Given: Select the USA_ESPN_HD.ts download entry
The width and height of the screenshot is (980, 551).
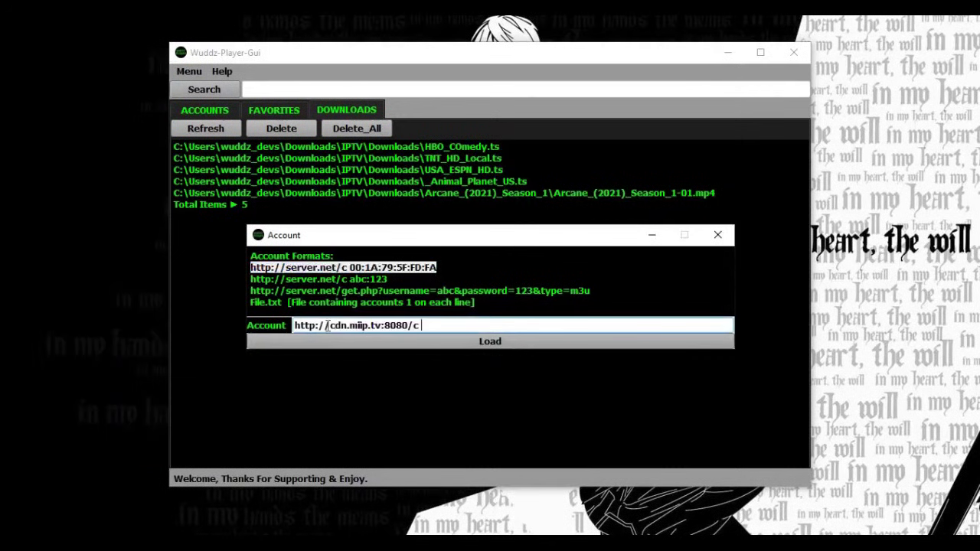Looking at the screenshot, I should 338,169.
